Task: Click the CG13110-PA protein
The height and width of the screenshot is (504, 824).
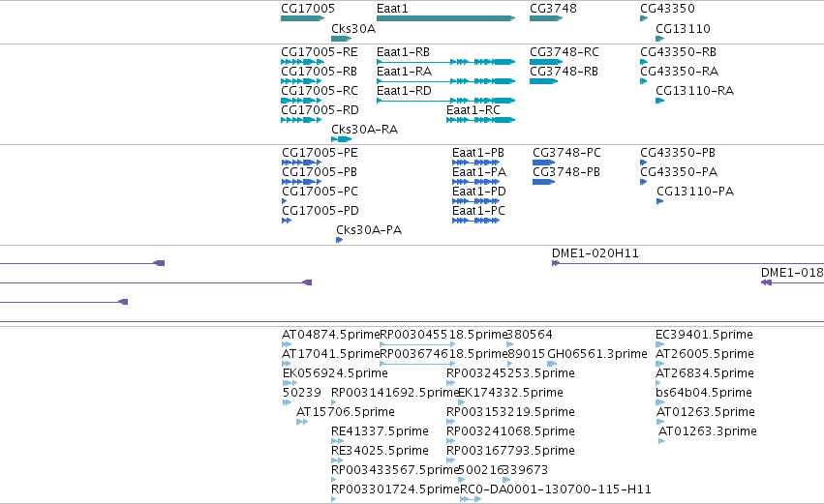Action: pos(660,201)
